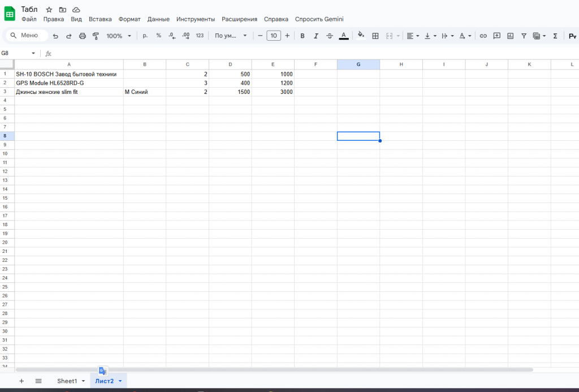
Task: Open the Вид menu
Action: click(76, 19)
